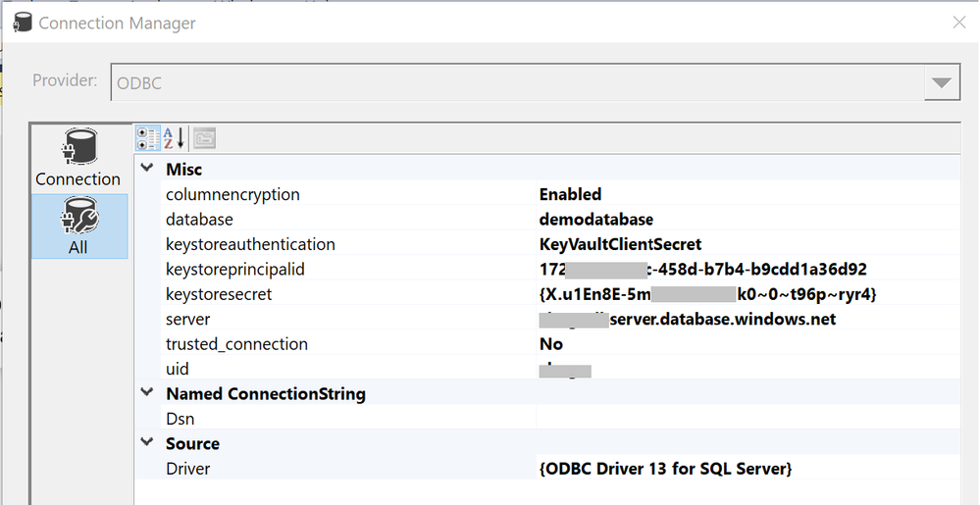This screenshot has height=505, width=980.
Task: Collapse the Named ConnectionString category
Action: (x=148, y=393)
